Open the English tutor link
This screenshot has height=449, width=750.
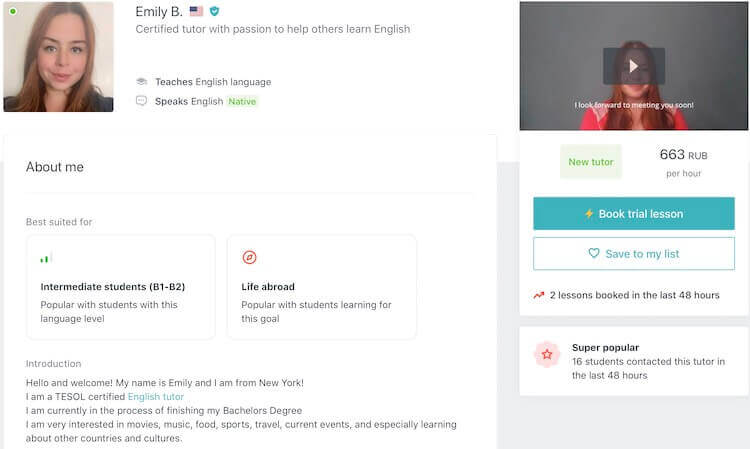pyautogui.click(x=156, y=397)
